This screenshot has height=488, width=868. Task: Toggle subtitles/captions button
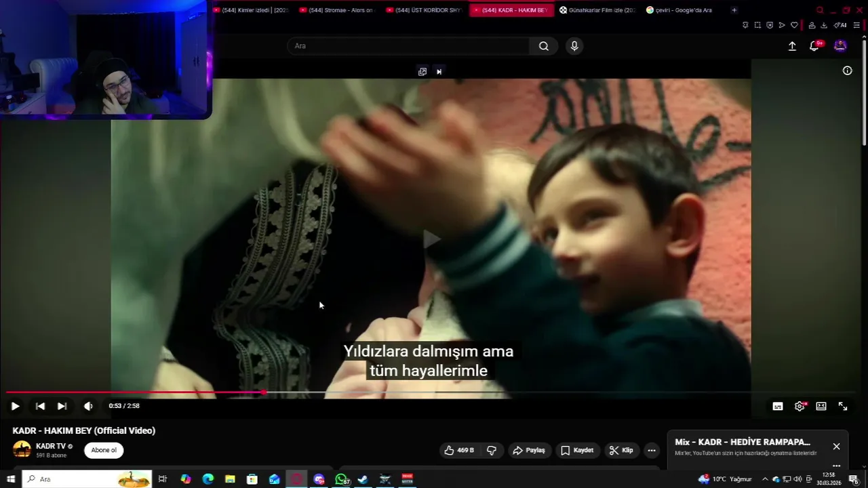click(x=778, y=406)
